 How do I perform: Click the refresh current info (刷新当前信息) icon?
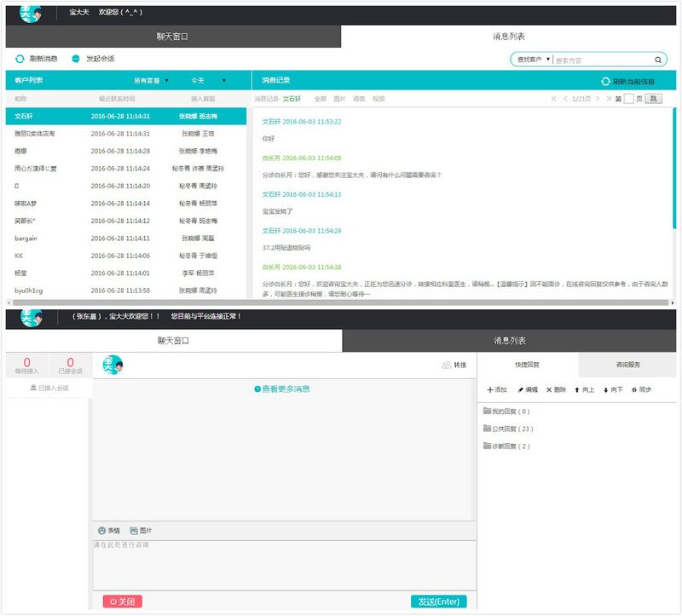coord(605,81)
